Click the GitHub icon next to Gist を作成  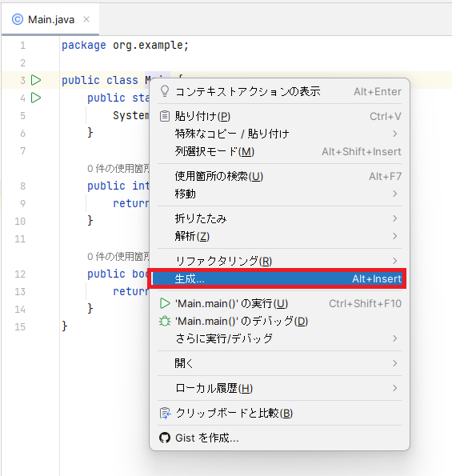click(165, 438)
